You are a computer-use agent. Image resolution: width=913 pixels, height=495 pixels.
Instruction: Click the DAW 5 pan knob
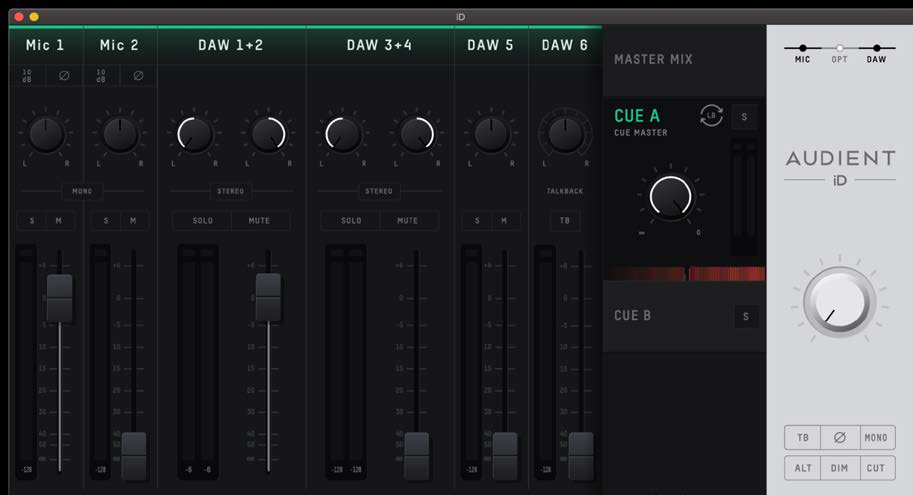[491, 135]
